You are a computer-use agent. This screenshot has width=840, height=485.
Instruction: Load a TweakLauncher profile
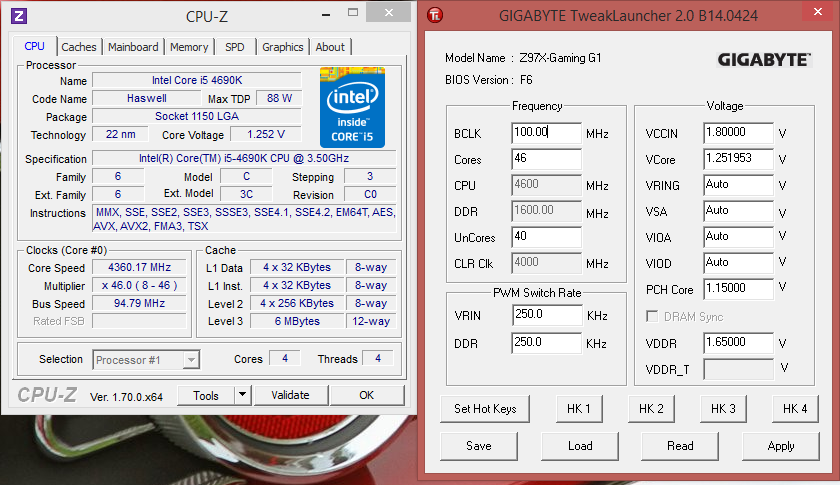click(x=580, y=446)
